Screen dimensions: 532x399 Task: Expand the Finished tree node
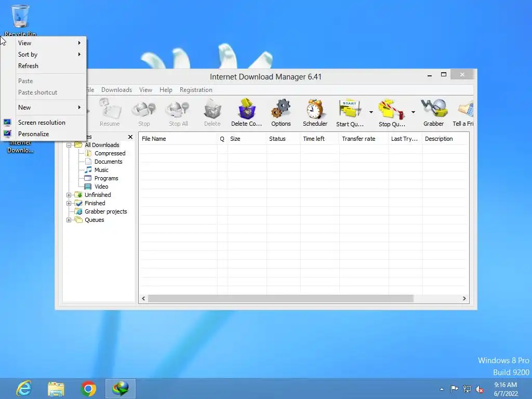point(69,203)
